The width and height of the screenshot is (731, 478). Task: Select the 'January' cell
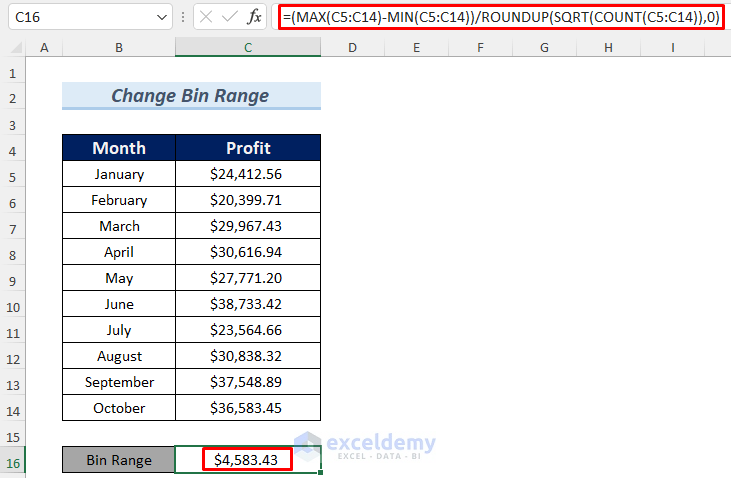point(119,174)
